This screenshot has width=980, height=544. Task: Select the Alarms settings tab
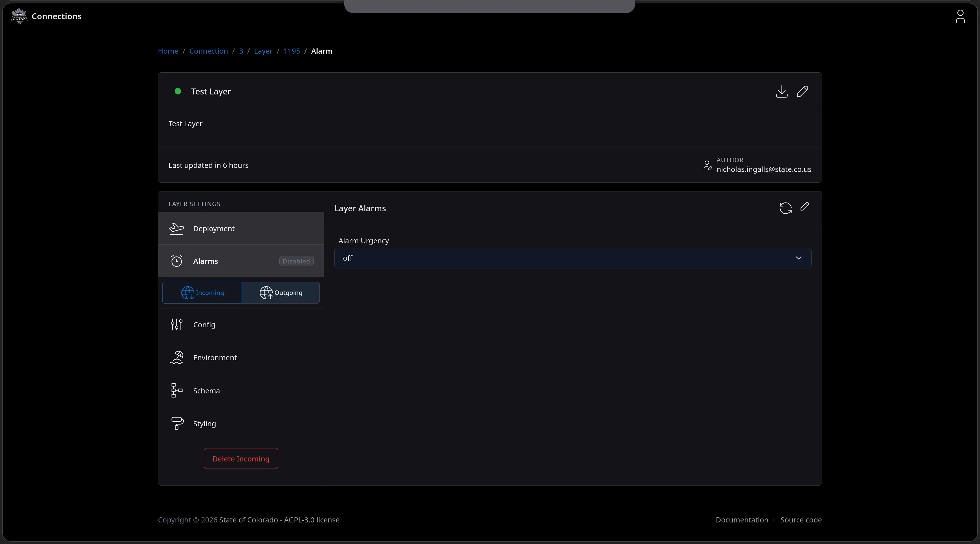click(x=241, y=261)
